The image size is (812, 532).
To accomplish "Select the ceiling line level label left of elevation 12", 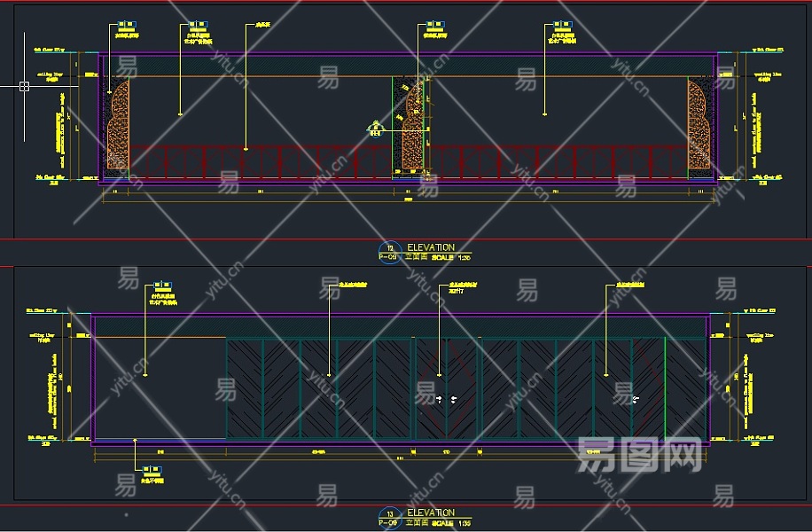I will 50,76.
